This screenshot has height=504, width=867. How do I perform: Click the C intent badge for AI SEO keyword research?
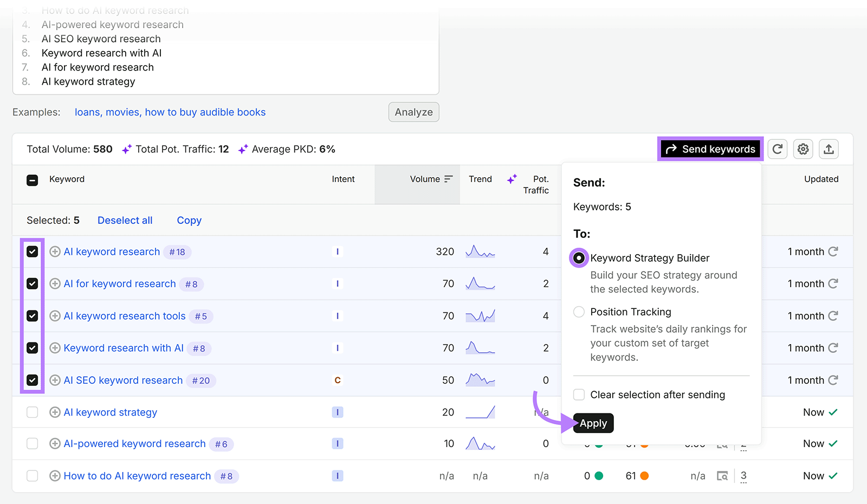point(338,380)
